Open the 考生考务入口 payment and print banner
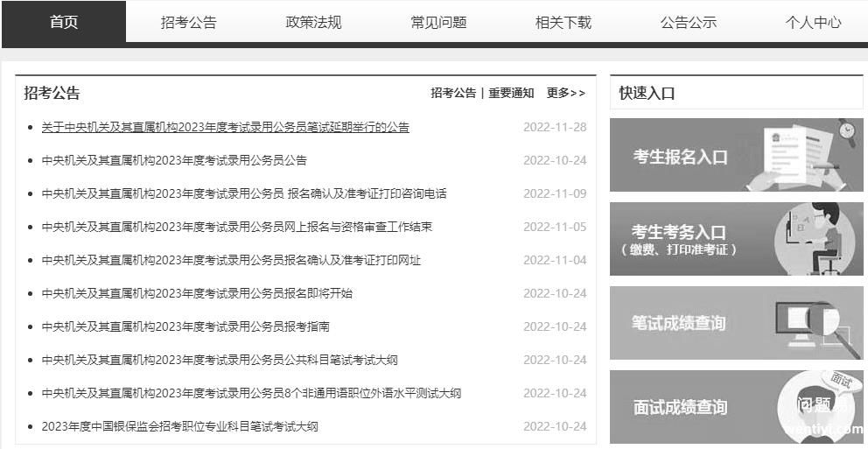 [735, 239]
